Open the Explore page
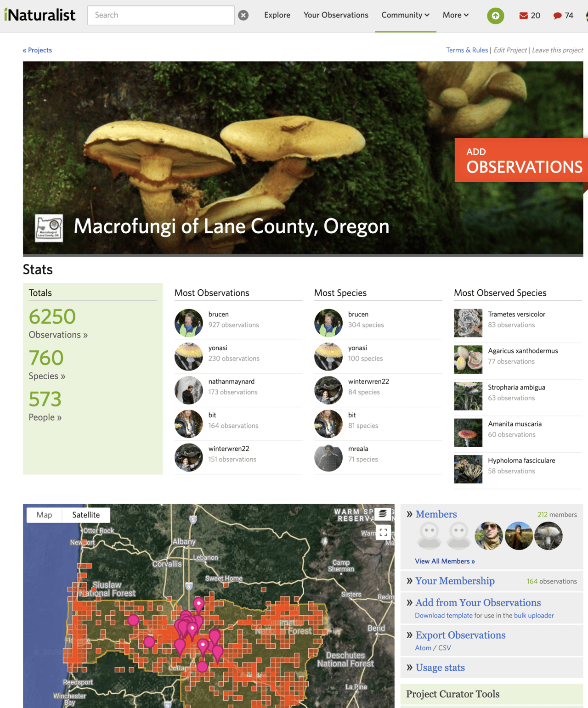Viewport: 588px width, 708px height. point(277,15)
